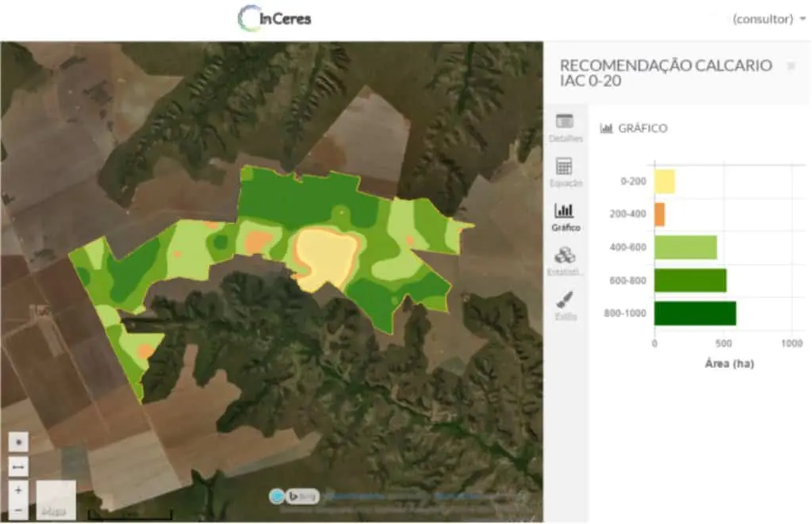This screenshot has height=524, width=812.
Task: Select the Equação calculator icon
Action: [x=566, y=170]
